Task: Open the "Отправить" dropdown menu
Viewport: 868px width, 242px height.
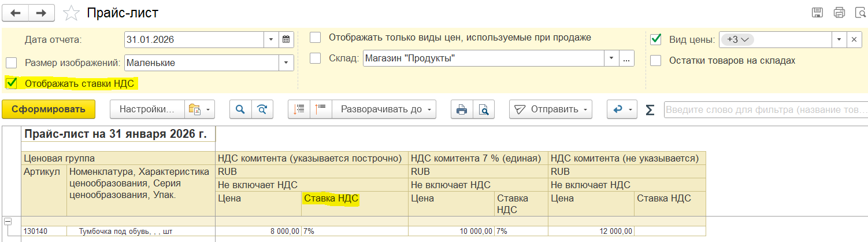Action: click(551, 109)
